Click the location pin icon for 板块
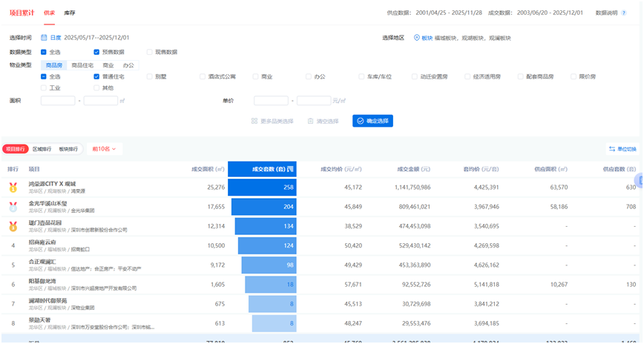 416,37
